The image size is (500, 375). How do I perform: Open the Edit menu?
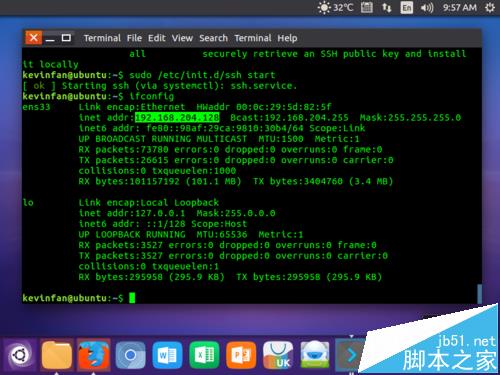(157, 38)
